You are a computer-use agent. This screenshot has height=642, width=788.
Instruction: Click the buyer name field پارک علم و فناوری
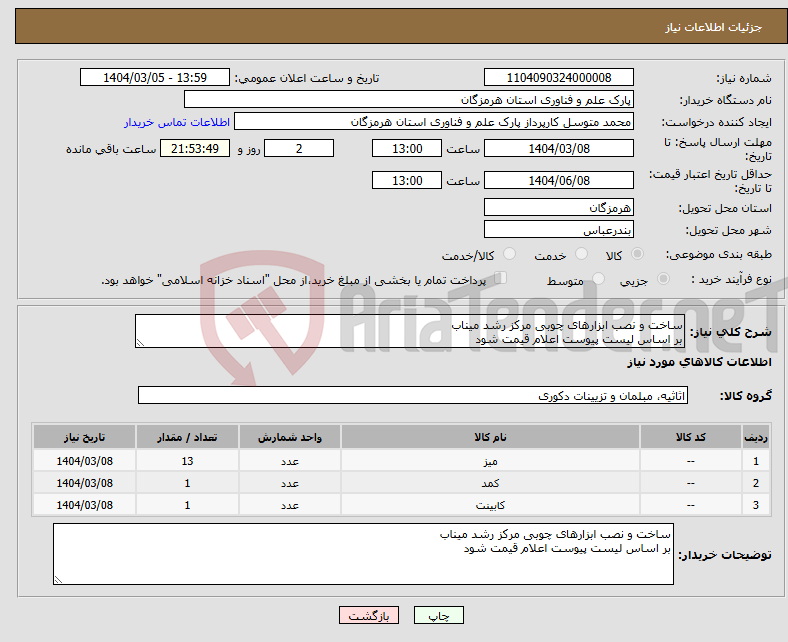coord(409,100)
